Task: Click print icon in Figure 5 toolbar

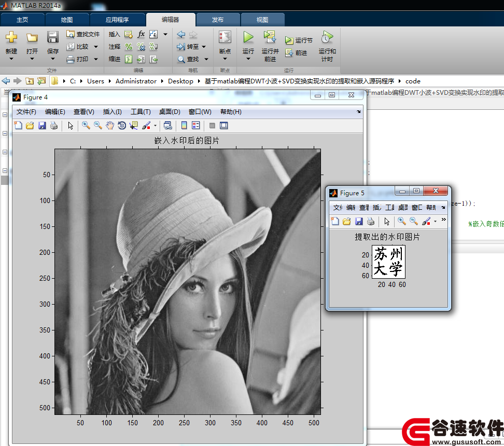Action: tap(371, 221)
